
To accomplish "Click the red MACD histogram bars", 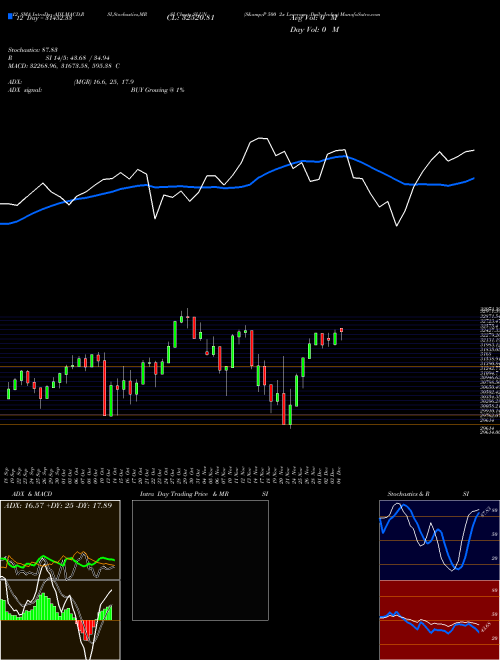I will click(x=87, y=630).
